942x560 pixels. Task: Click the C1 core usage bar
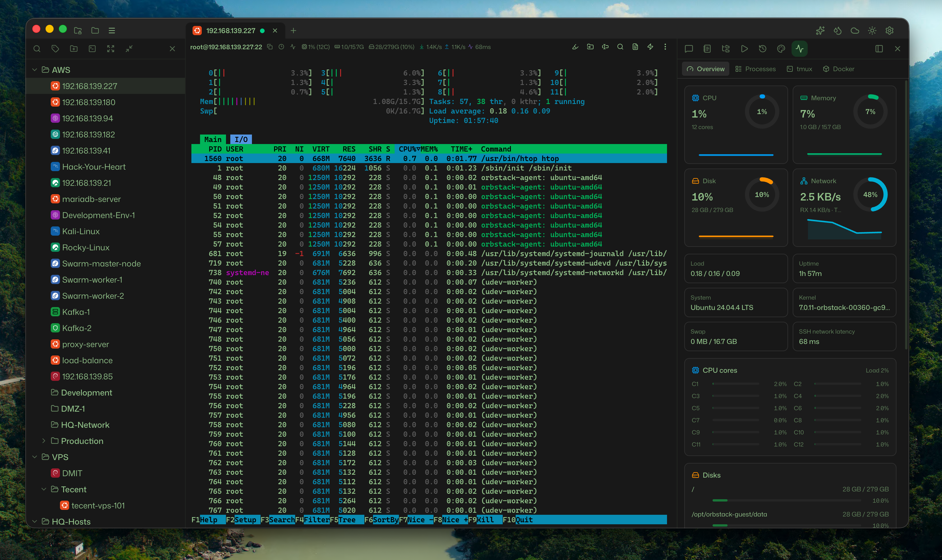point(736,384)
